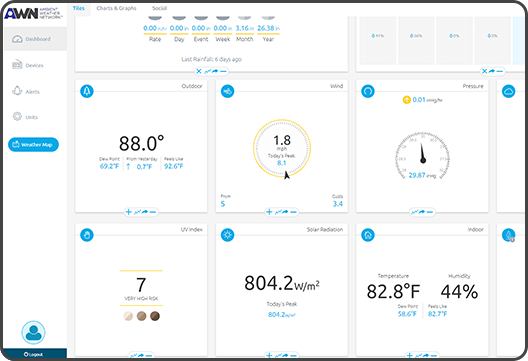Close the top-right forecast tile with X
528x361 pixels.
(484, 71)
